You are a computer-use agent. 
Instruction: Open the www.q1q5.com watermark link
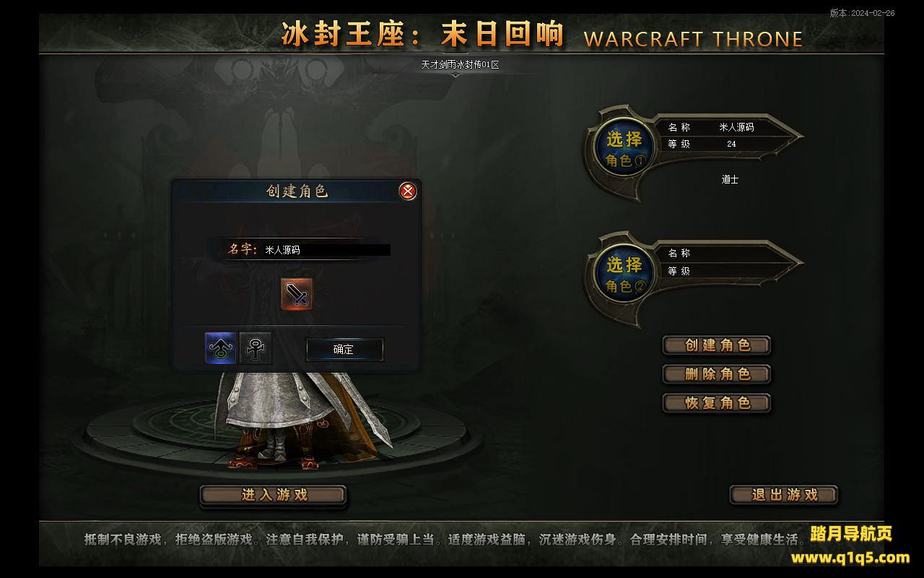pos(850,558)
